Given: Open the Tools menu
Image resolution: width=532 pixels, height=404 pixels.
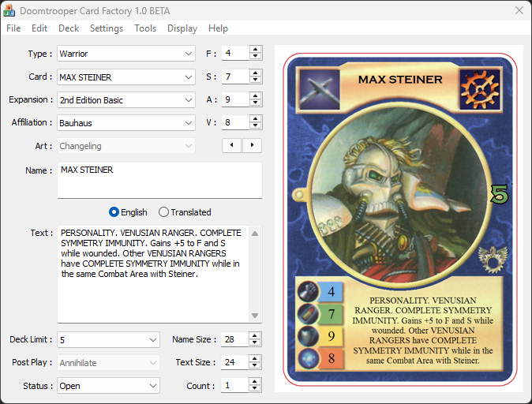Looking at the screenshot, I should click(145, 28).
